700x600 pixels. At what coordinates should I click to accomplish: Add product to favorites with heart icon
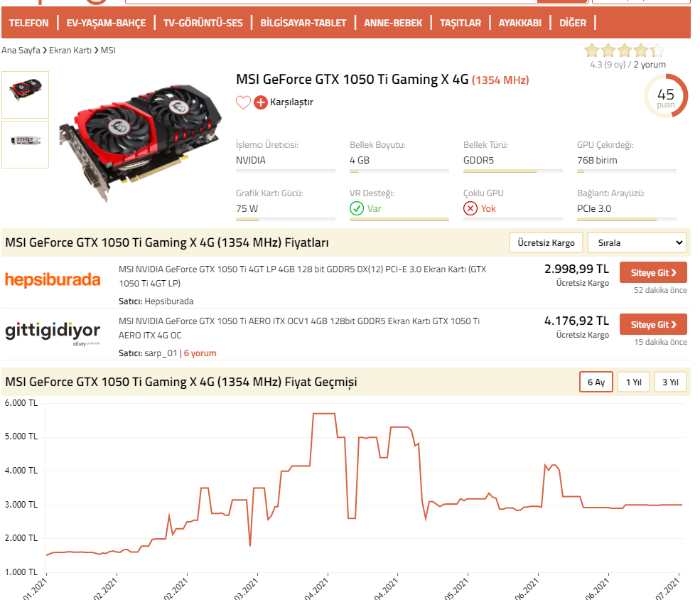[243, 102]
